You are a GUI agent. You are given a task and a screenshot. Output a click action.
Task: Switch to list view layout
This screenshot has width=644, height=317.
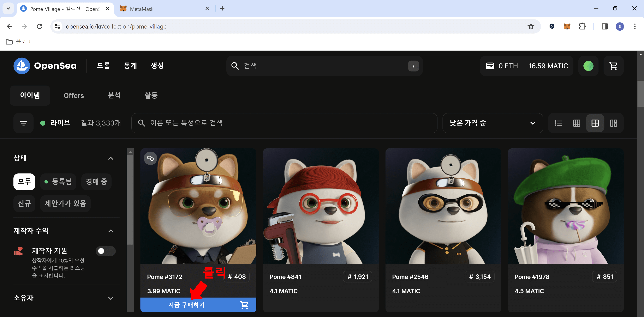pos(558,123)
